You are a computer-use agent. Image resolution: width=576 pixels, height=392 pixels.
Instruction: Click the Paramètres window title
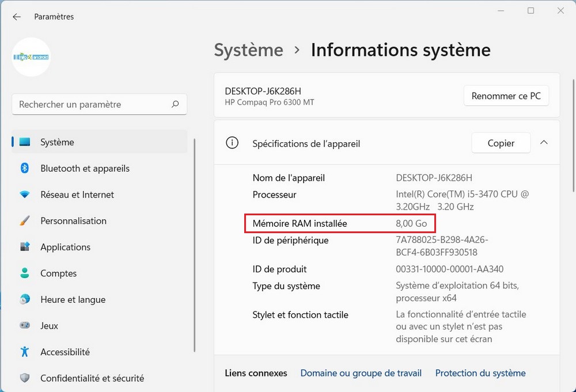[54, 17]
